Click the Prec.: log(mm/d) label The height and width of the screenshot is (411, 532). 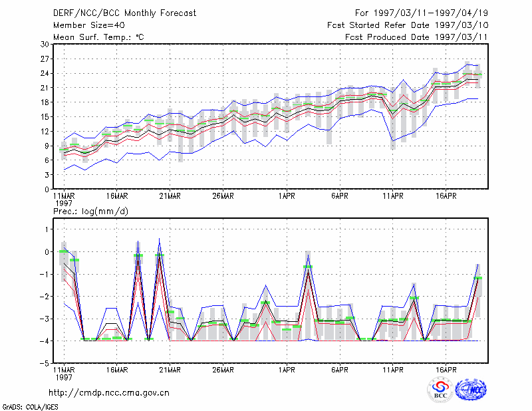coord(90,211)
